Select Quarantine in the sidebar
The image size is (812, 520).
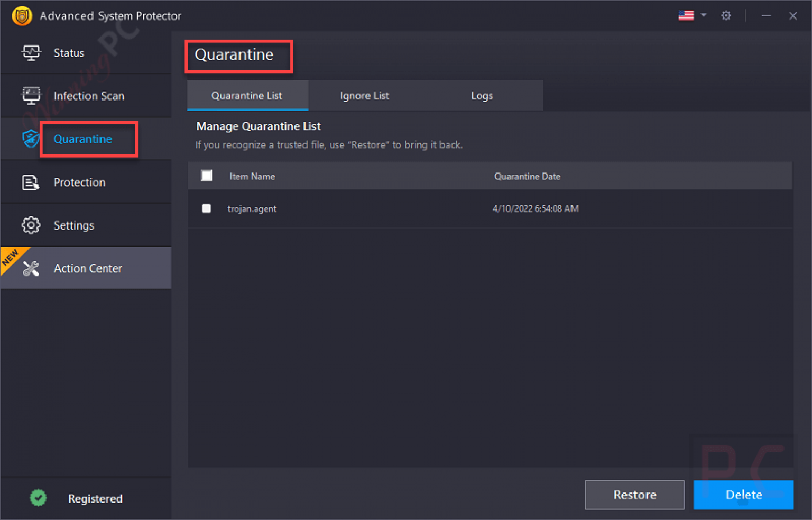click(x=86, y=139)
